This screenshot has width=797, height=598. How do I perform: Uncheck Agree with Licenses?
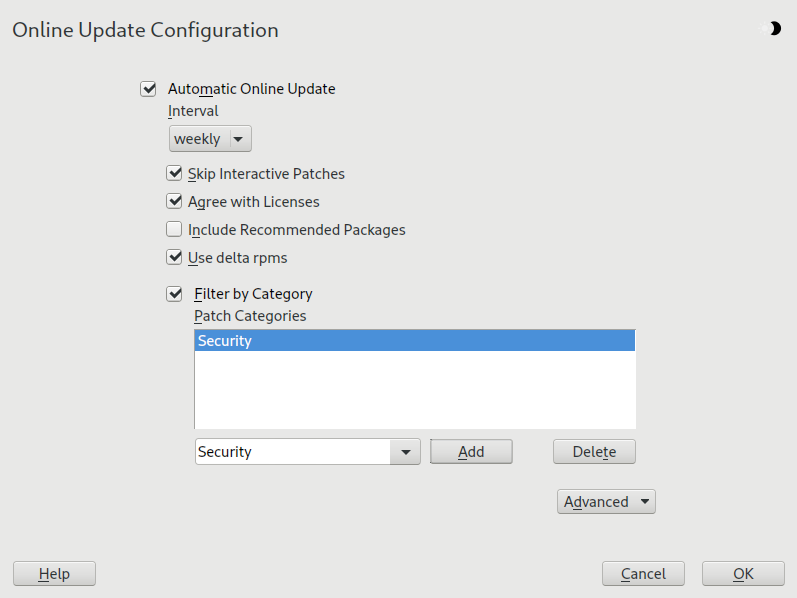[175, 202]
